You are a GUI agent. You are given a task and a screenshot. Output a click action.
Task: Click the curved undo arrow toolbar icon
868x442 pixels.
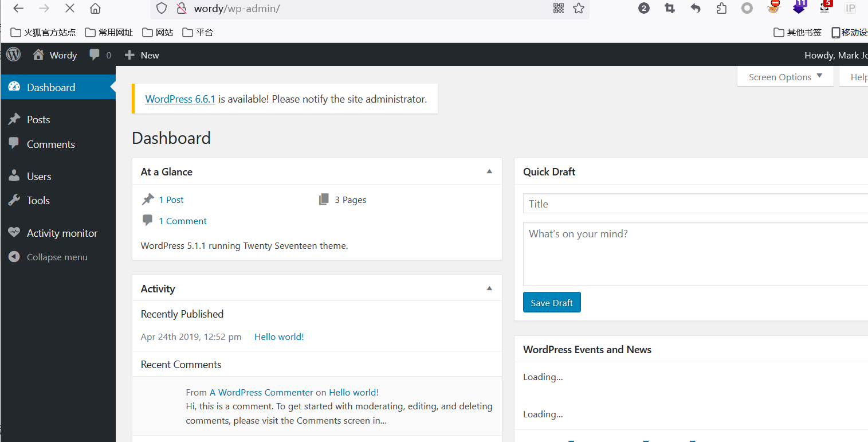pyautogui.click(x=696, y=8)
